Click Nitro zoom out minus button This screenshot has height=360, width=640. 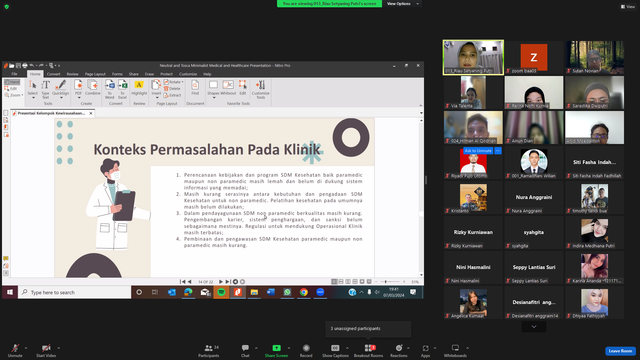tap(376, 282)
